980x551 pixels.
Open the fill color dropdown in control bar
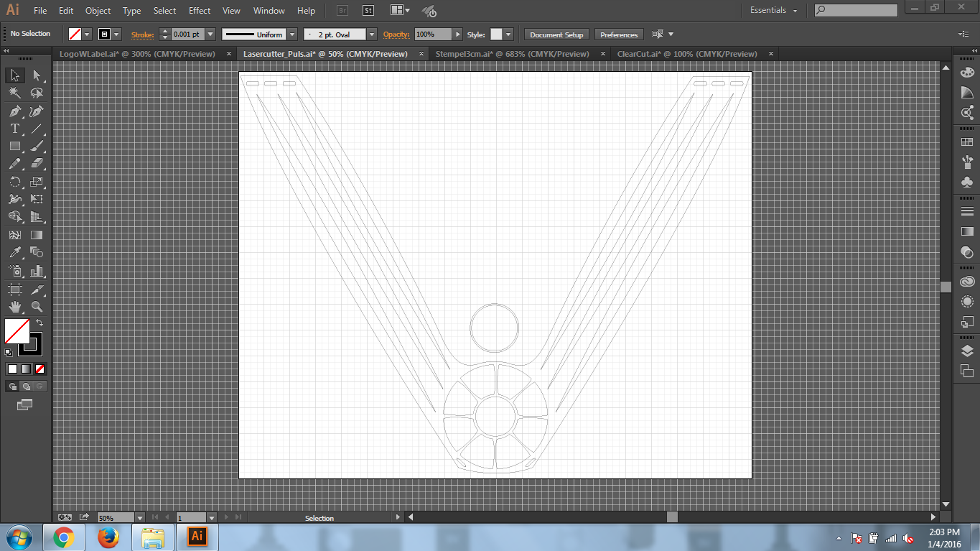pyautogui.click(x=88, y=34)
